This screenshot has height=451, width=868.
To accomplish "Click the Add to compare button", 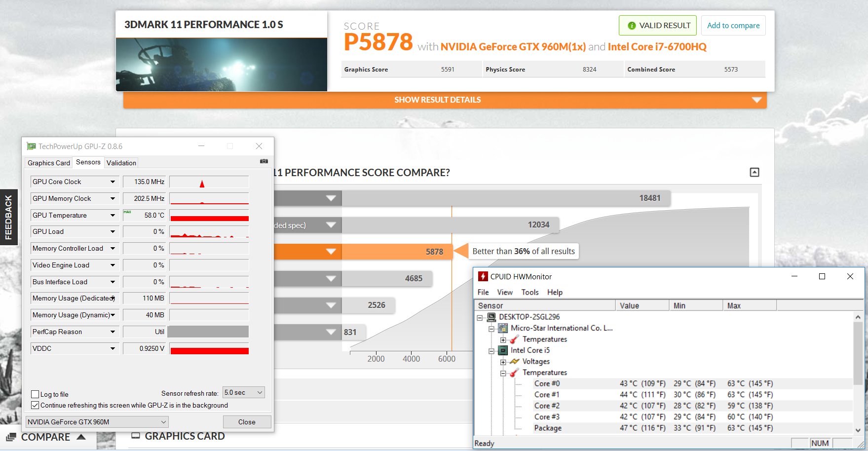I will (733, 26).
